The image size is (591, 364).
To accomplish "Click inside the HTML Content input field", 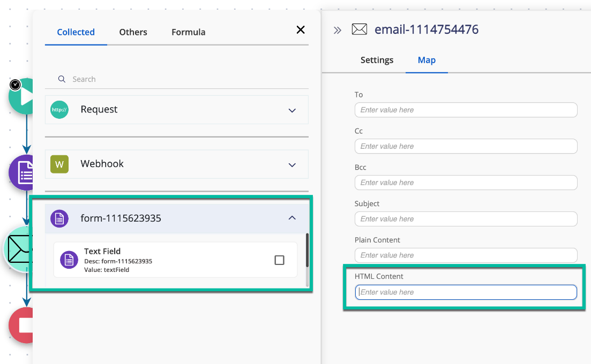I will [x=466, y=292].
